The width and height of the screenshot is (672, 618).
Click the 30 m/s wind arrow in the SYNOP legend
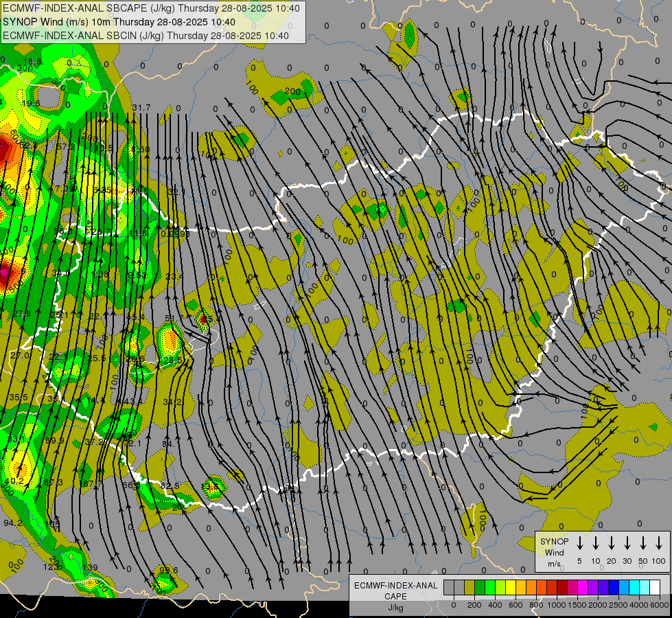(627, 542)
